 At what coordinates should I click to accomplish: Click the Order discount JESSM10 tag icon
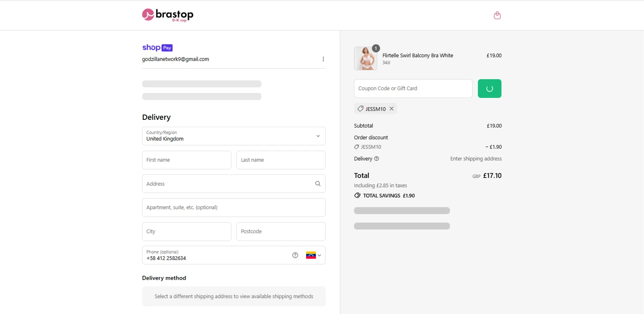[x=356, y=147]
